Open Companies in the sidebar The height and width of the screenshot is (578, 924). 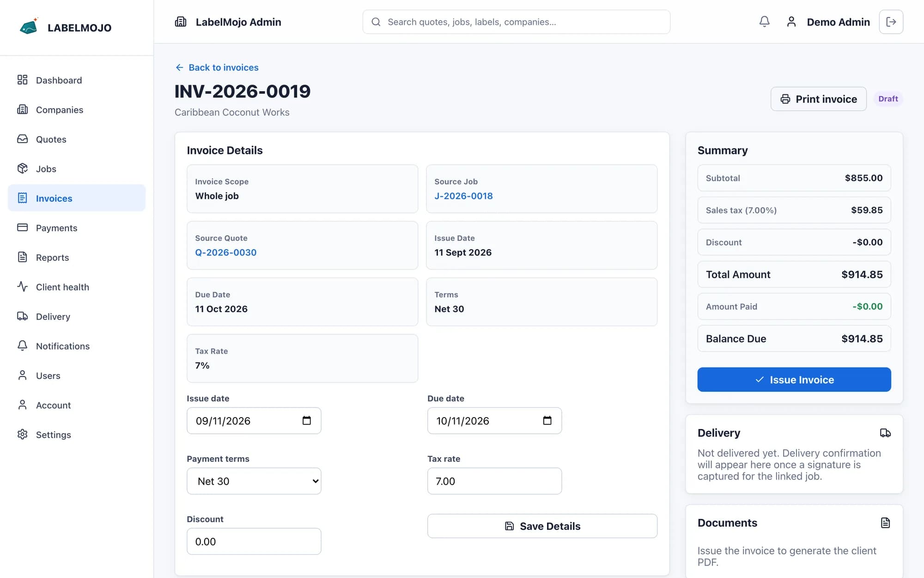tap(77, 110)
